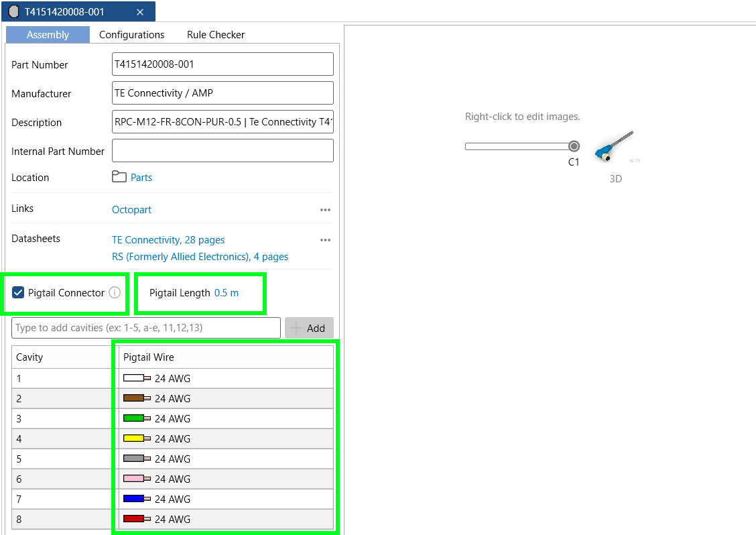Click the white wire swatch for cavity 1
This screenshot has height=535, width=756.
pos(137,378)
